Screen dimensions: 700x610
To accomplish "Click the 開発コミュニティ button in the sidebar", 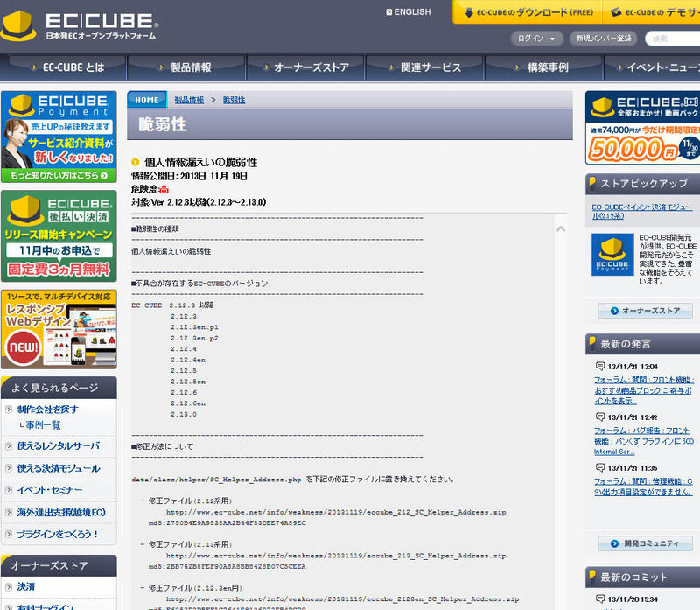I will point(645,543).
